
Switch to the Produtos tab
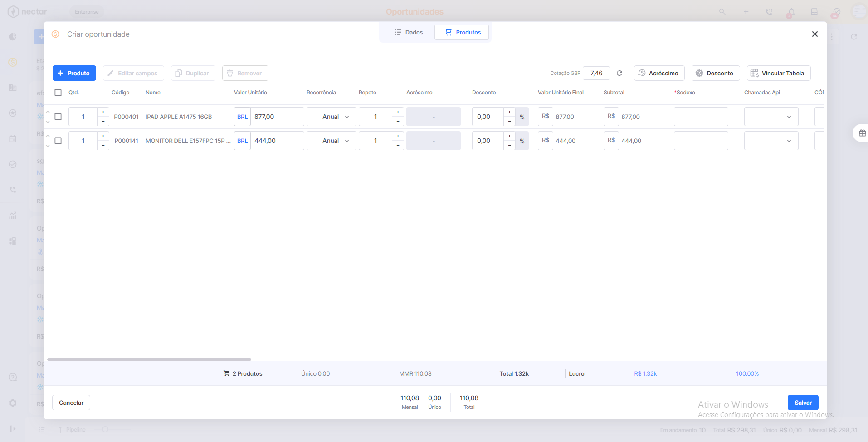[x=462, y=32]
